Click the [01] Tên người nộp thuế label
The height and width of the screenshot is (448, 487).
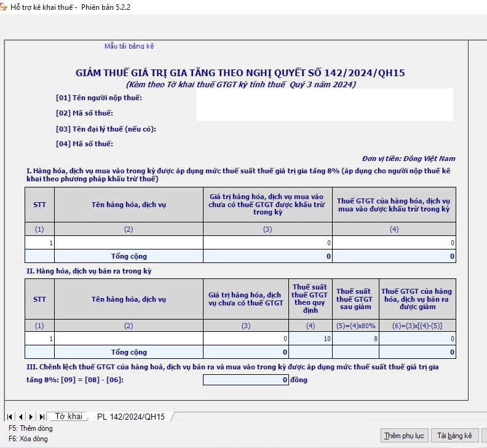[x=99, y=98]
